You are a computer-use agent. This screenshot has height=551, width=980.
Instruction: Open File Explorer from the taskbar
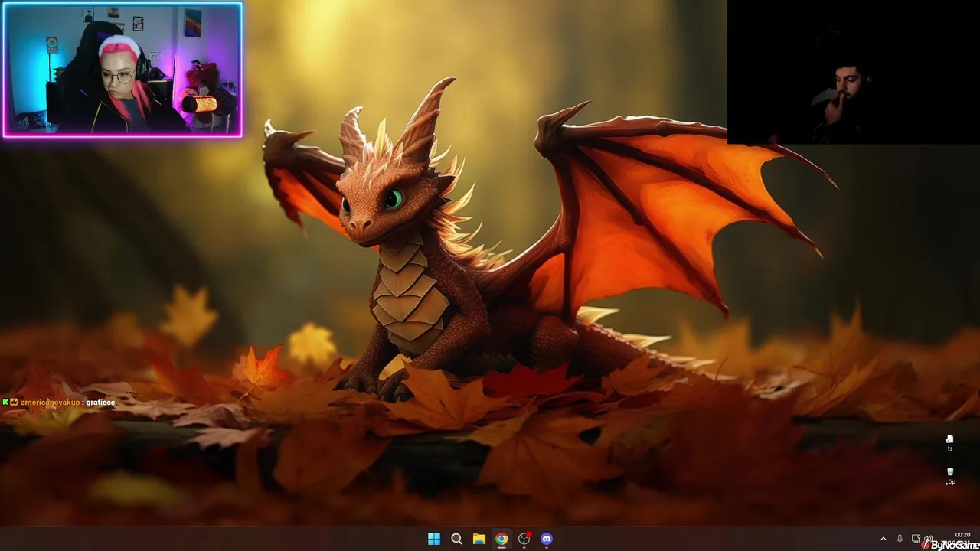click(x=479, y=539)
